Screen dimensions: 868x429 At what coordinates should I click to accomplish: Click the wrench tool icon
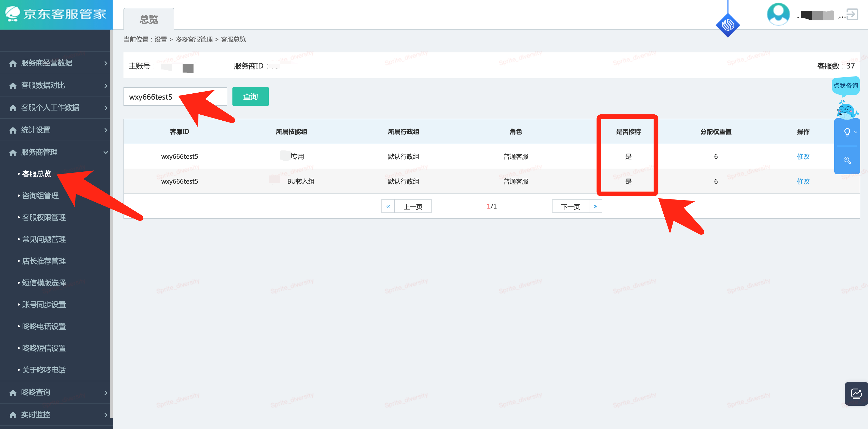847,160
